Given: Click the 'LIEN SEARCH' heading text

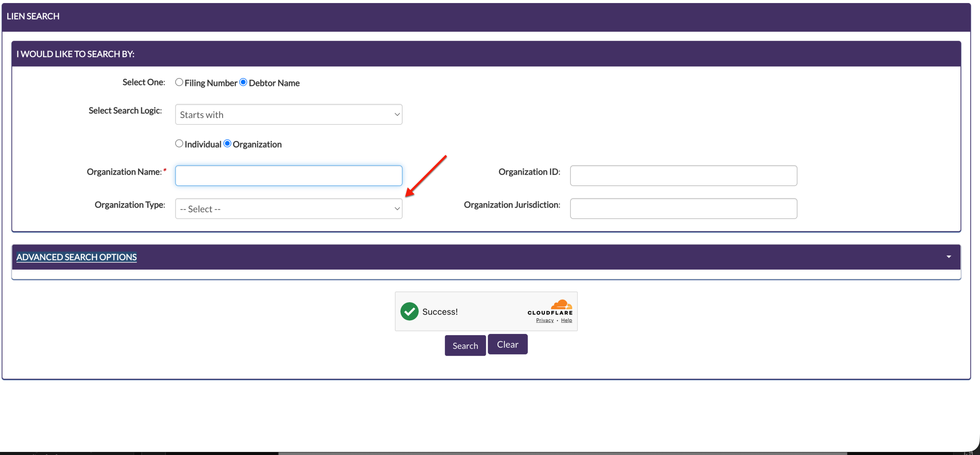Looking at the screenshot, I should pyautogui.click(x=33, y=16).
